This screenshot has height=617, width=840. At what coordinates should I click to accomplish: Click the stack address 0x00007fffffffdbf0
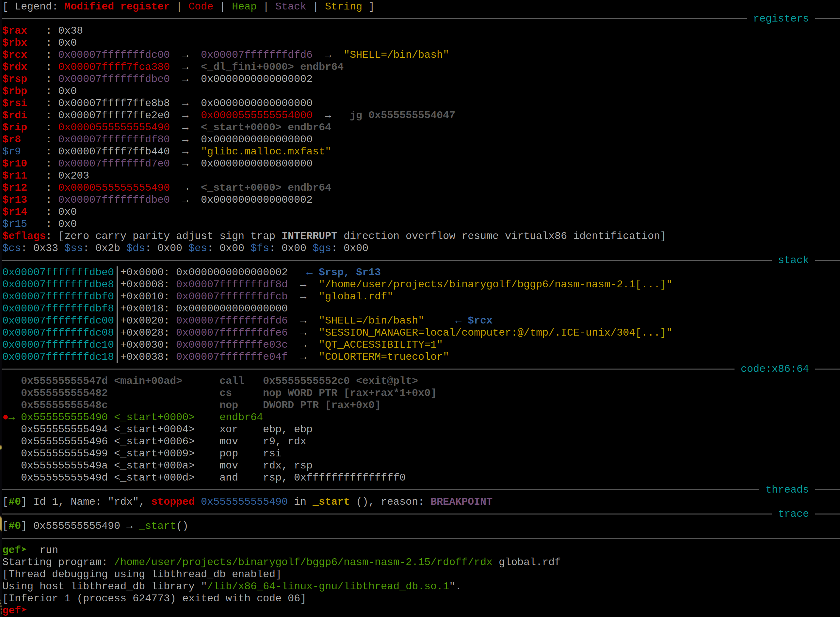coord(58,296)
